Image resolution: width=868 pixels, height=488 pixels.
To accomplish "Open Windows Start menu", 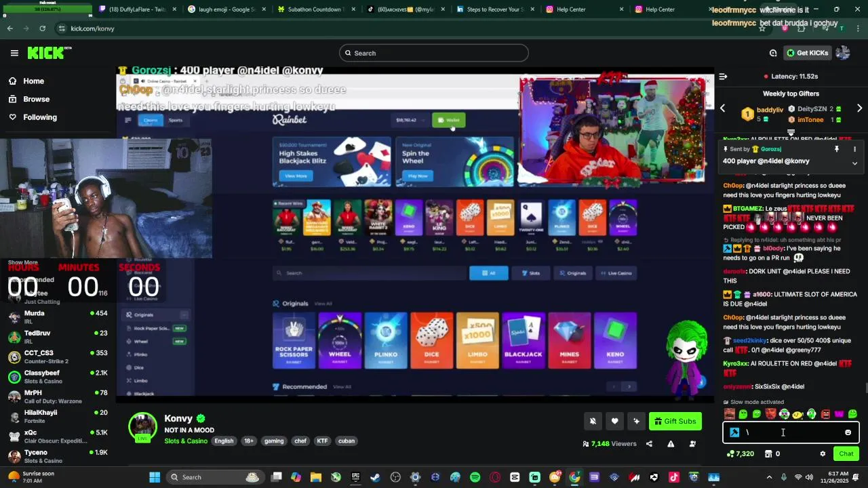I will pyautogui.click(x=155, y=477).
